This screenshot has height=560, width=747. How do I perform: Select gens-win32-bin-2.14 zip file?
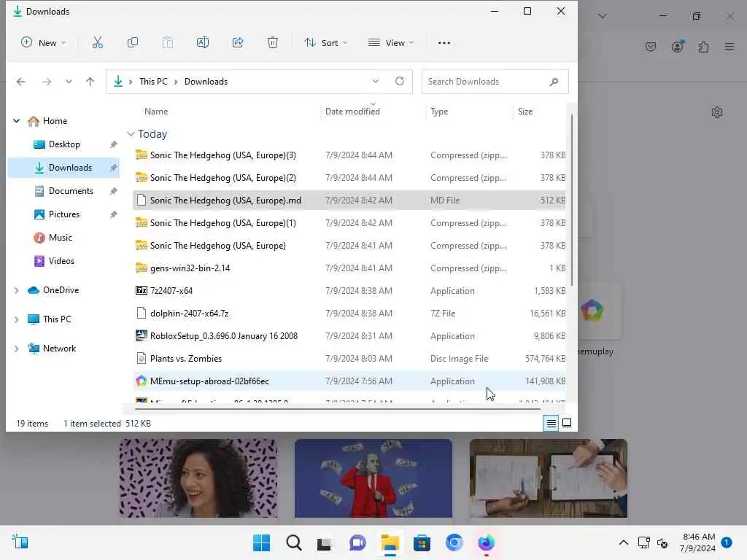(349, 268)
